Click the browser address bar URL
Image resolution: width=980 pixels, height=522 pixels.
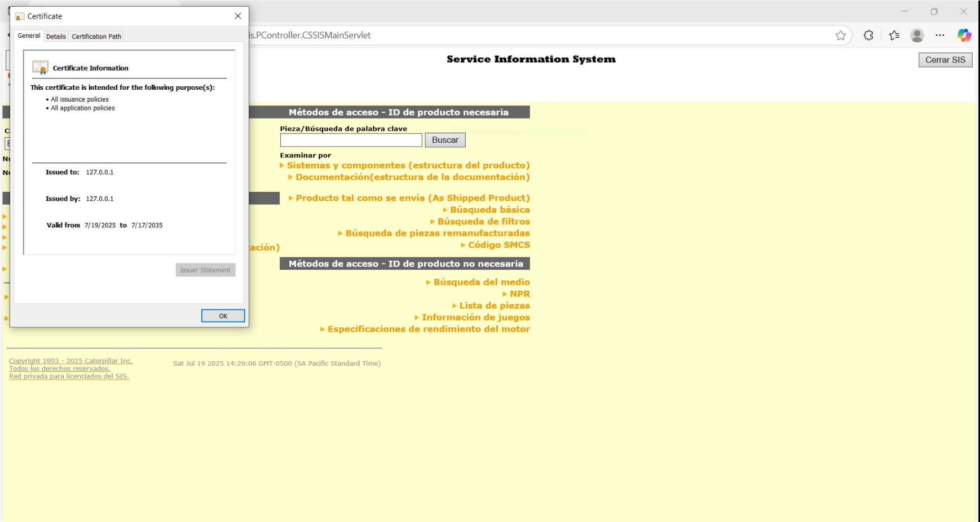(310, 35)
